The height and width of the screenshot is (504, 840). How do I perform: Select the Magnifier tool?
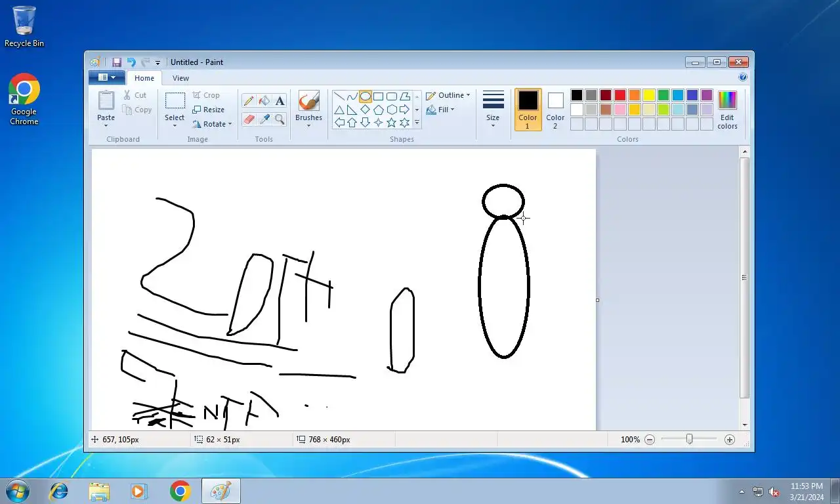280,119
